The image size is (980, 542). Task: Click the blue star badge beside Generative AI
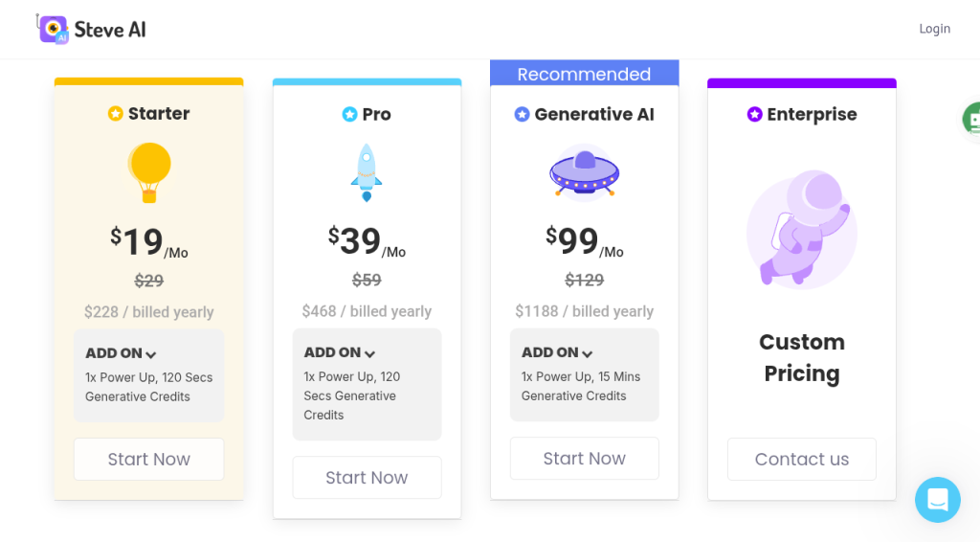[522, 114]
